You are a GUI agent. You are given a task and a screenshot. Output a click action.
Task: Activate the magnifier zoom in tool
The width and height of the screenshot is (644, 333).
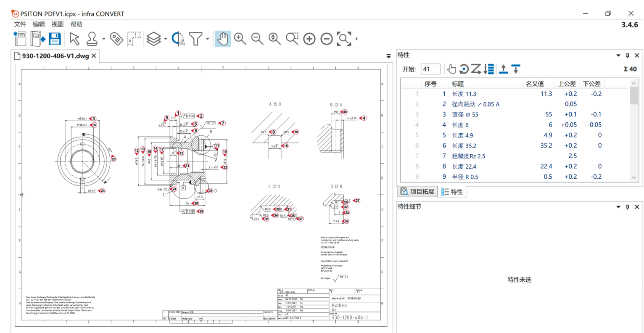click(240, 39)
